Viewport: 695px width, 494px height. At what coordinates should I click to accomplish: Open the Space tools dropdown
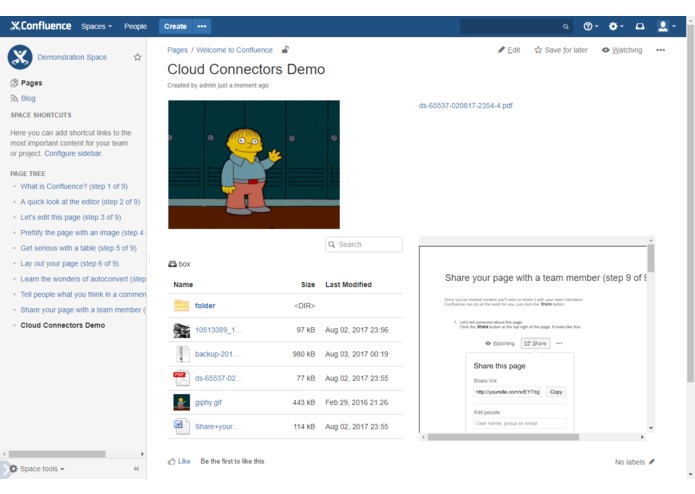37,469
